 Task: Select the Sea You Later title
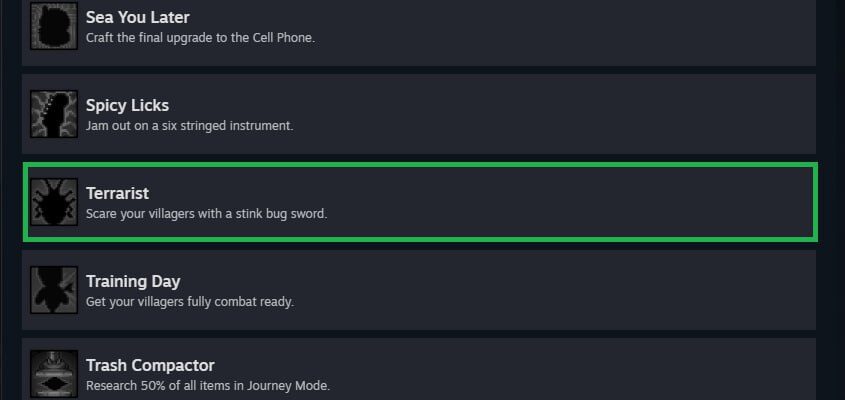pos(137,17)
